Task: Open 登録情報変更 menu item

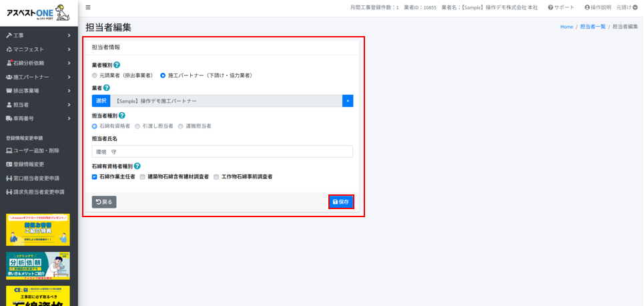Action: (29, 164)
